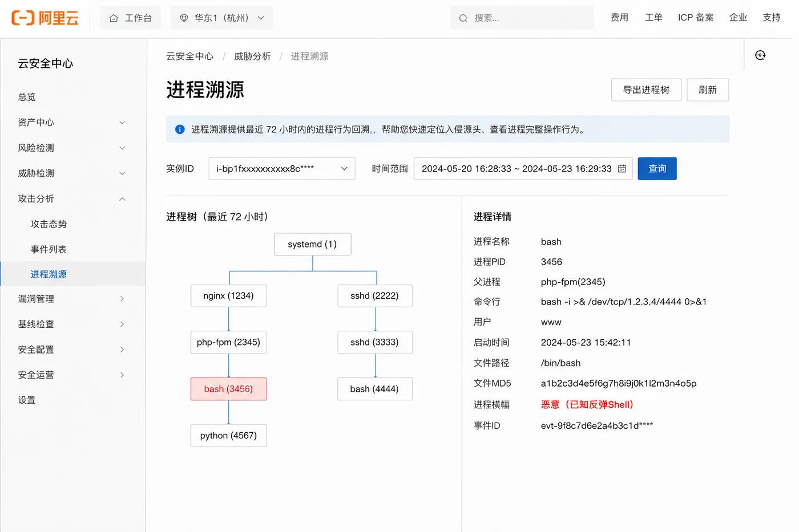Viewport: 799px width, 532px height.
Task: Select the bash (4444) node
Action: click(374, 389)
